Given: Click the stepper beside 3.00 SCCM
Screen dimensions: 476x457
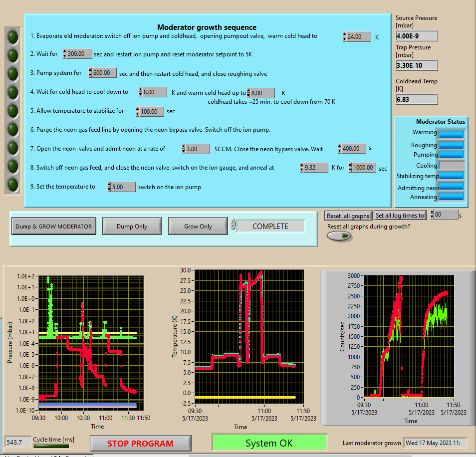Looking at the screenshot, I should tap(183, 149).
